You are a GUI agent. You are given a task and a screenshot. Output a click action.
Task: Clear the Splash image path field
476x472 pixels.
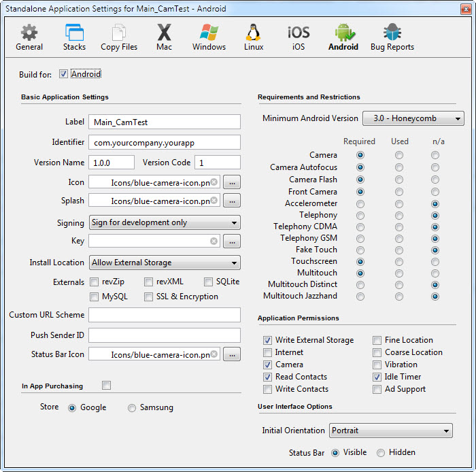click(x=214, y=201)
